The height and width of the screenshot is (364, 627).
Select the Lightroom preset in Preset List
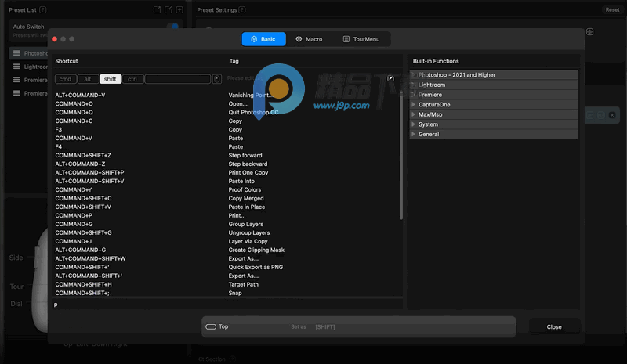point(28,67)
